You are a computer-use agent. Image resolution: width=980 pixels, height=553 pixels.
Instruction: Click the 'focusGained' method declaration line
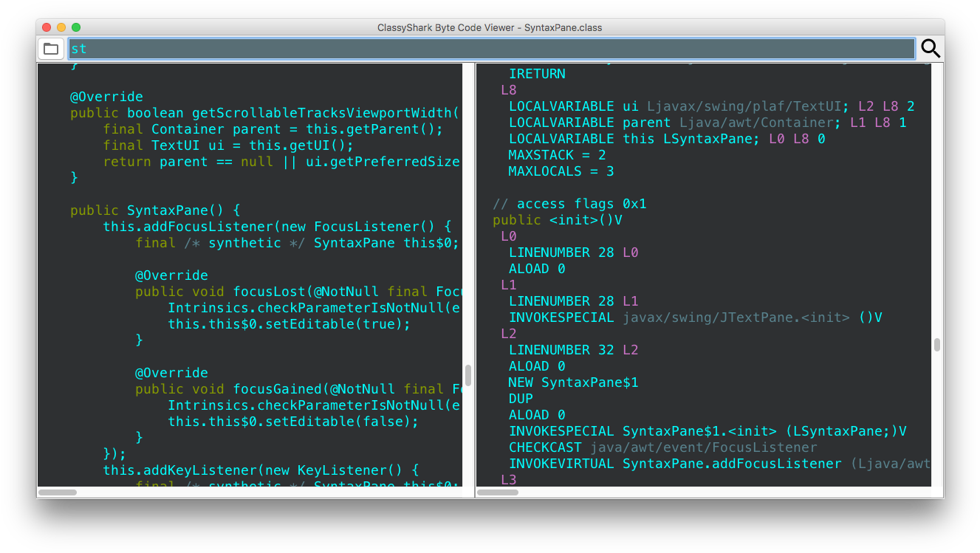[x=298, y=389]
